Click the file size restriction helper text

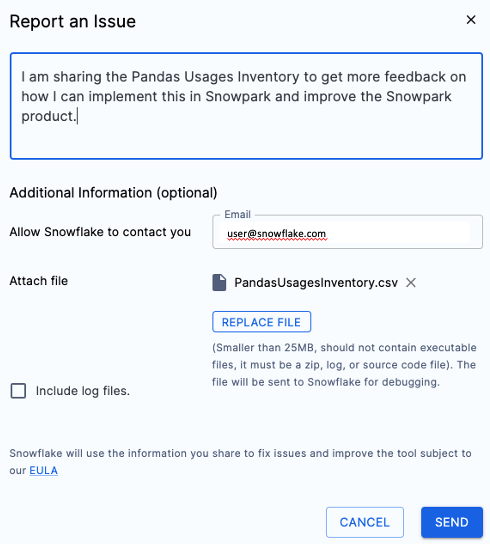click(344, 365)
